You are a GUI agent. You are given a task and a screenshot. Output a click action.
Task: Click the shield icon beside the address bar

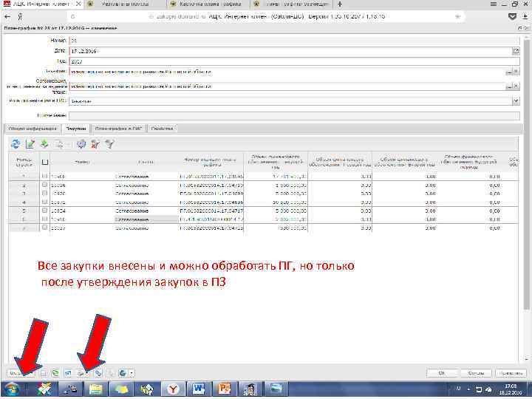point(512,16)
